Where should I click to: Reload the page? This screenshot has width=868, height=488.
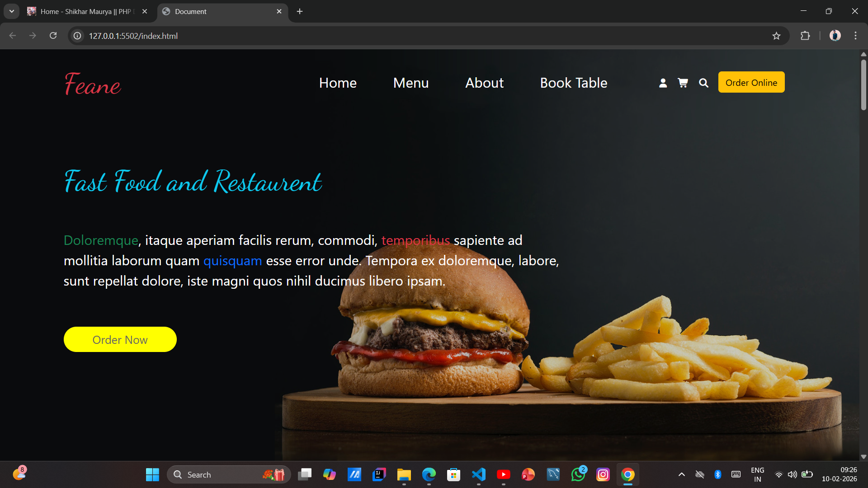point(53,36)
